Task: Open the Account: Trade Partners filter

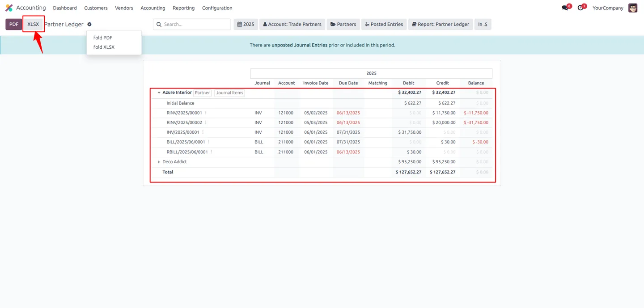Action: (292, 24)
